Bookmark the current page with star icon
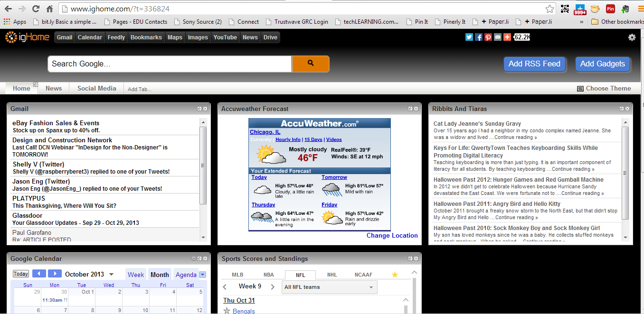The image size is (644, 314). (x=549, y=9)
